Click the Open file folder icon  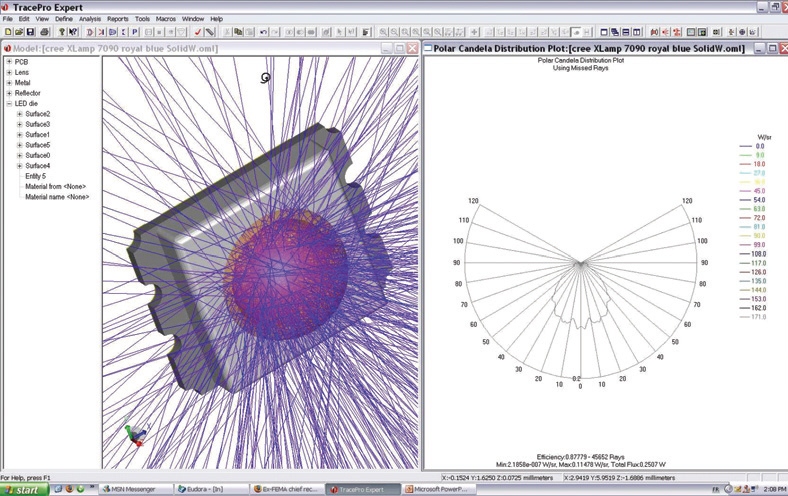[19, 32]
